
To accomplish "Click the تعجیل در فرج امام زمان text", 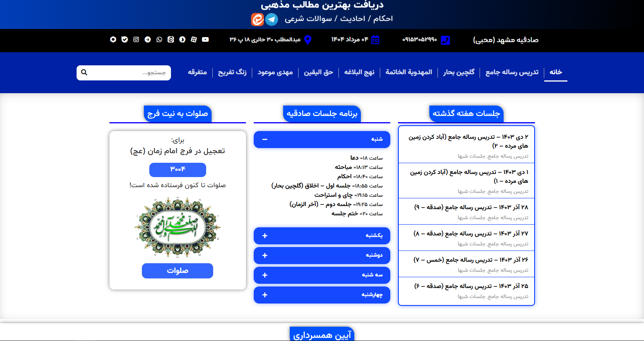I will pyautogui.click(x=178, y=151).
